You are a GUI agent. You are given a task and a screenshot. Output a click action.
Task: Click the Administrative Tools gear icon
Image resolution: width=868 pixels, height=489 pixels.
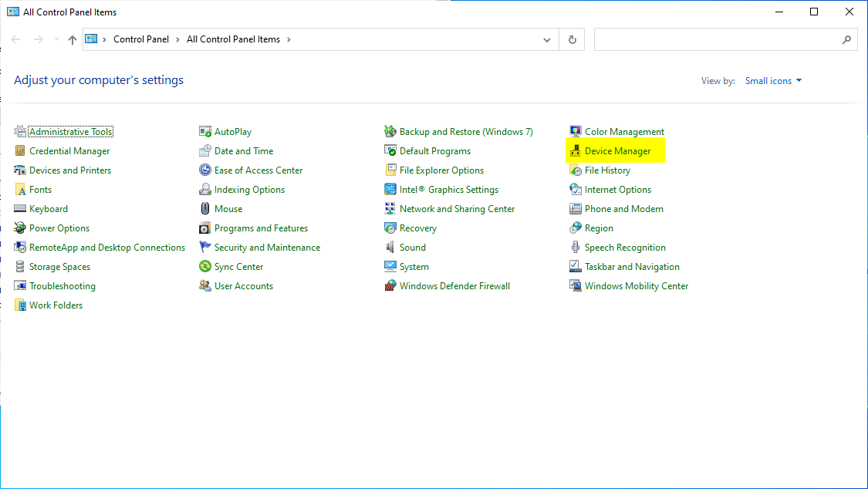(20, 132)
